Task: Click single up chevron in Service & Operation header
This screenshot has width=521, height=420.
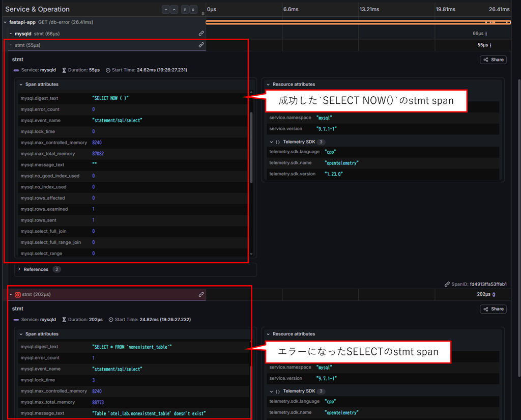Action: click(x=174, y=9)
